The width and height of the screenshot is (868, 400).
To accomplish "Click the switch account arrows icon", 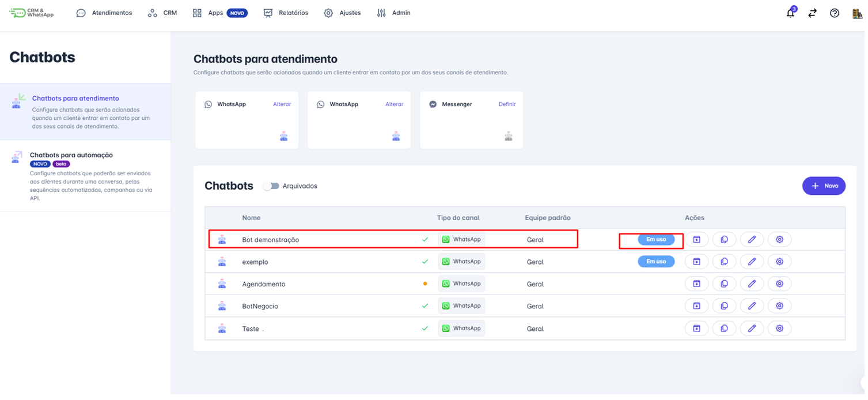I will click(812, 13).
